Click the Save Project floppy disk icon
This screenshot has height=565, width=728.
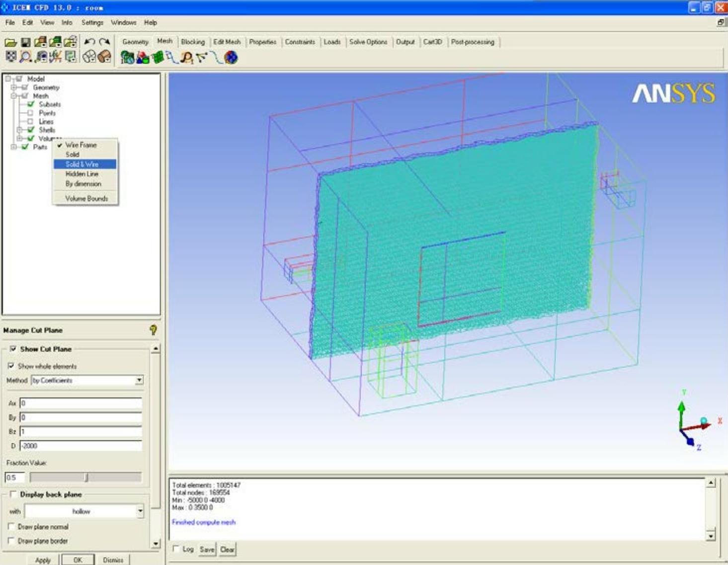point(25,43)
